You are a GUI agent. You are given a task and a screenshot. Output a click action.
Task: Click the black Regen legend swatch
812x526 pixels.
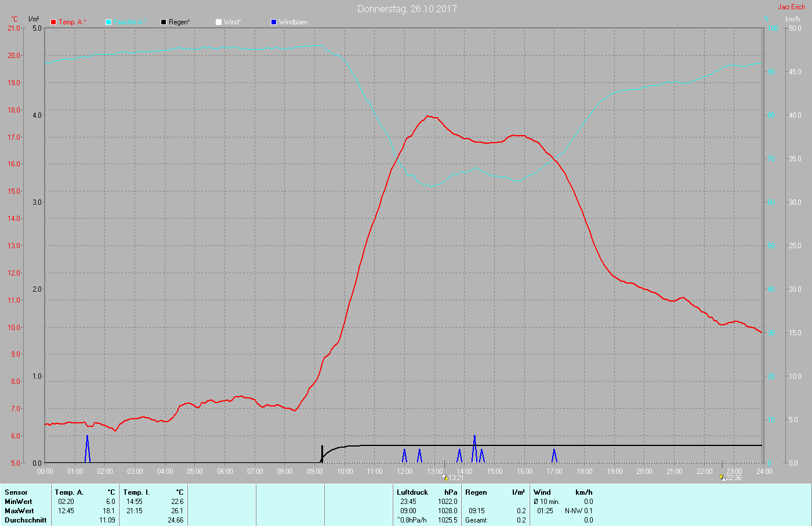164,22
